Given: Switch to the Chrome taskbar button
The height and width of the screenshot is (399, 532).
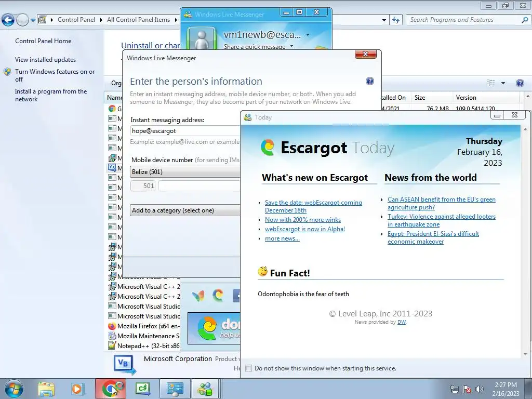Looking at the screenshot, I should point(111,389).
